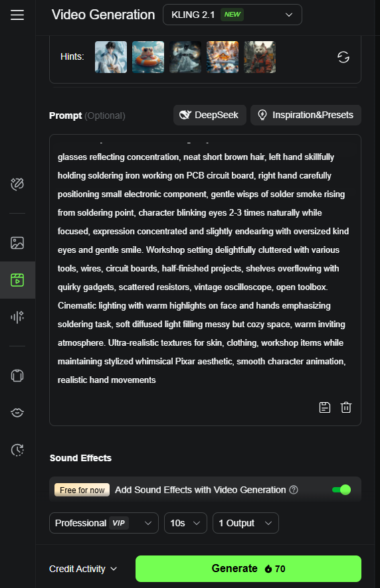Open the history clock sidebar icon
The height and width of the screenshot is (588, 380).
(17, 449)
